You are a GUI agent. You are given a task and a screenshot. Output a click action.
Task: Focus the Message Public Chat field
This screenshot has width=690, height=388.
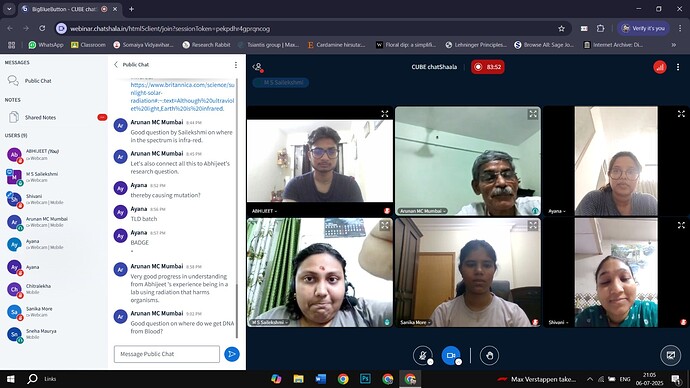(167, 354)
